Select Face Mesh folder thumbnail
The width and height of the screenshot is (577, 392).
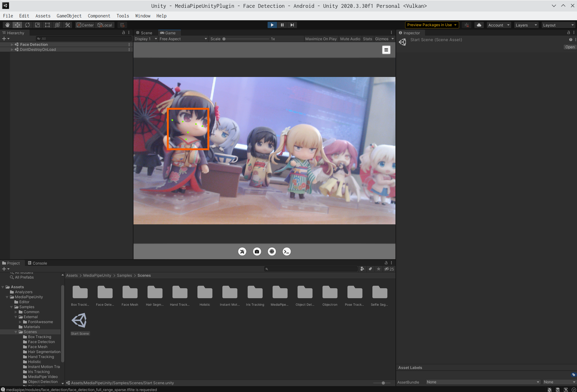[x=130, y=296]
